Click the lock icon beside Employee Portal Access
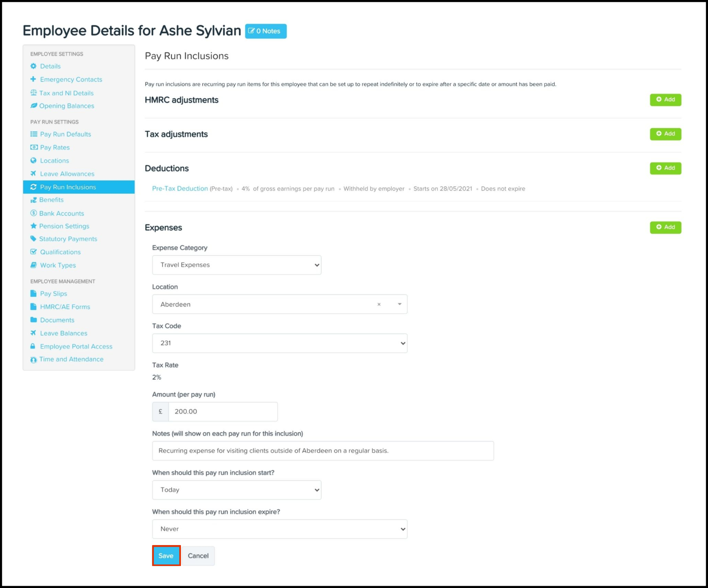708x588 pixels. click(33, 346)
